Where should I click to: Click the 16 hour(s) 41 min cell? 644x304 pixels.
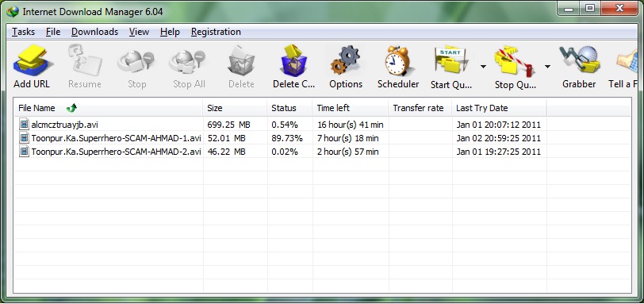(x=350, y=125)
